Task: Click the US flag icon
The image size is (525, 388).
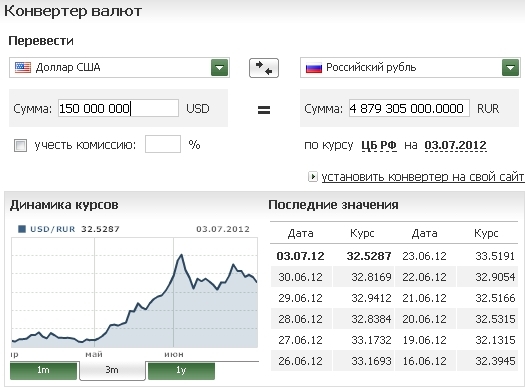Action: click(23, 67)
